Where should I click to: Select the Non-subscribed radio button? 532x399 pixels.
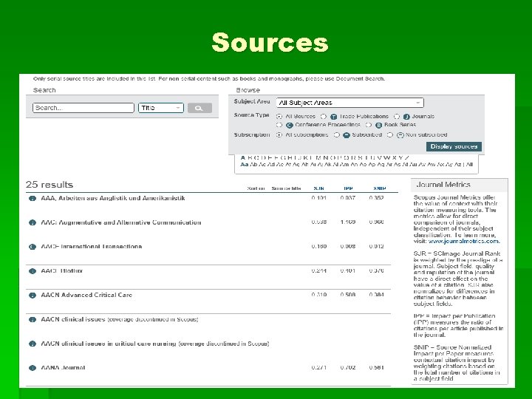(390, 135)
